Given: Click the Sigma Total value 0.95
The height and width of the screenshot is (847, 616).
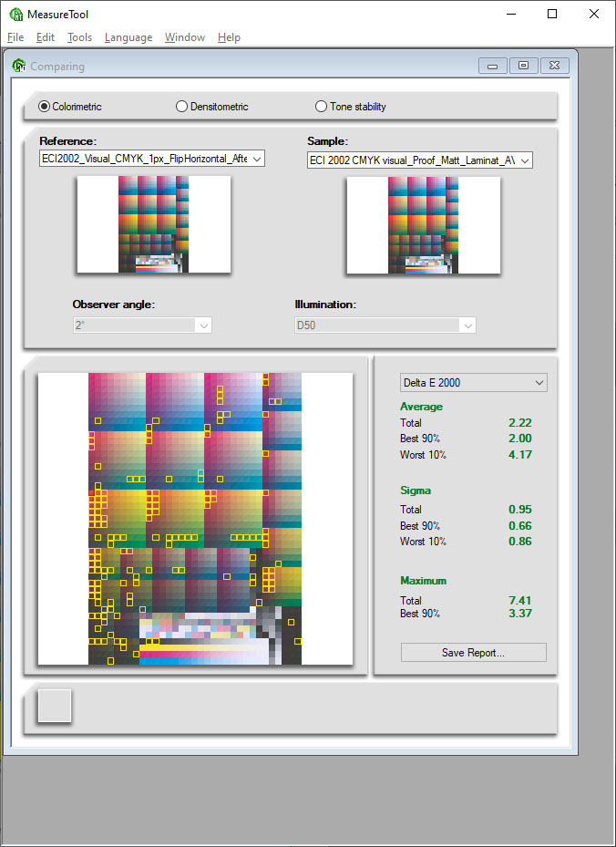Looking at the screenshot, I should pos(520,509).
